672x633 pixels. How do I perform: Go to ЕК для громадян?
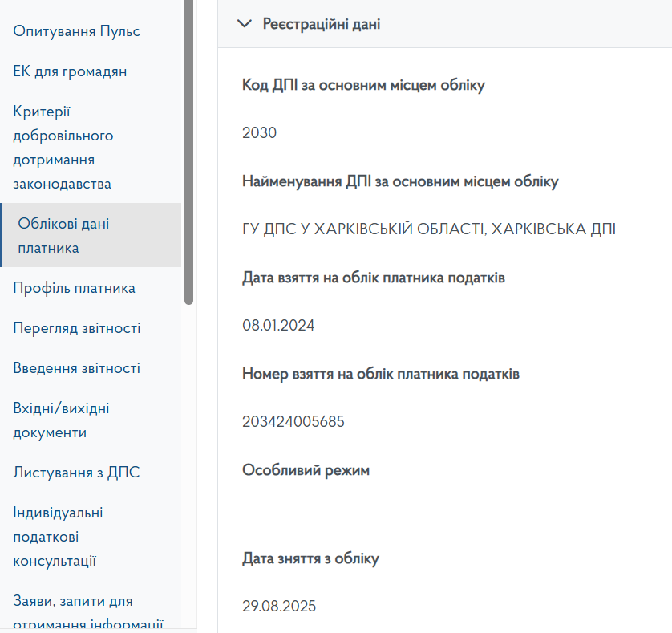click(70, 71)
